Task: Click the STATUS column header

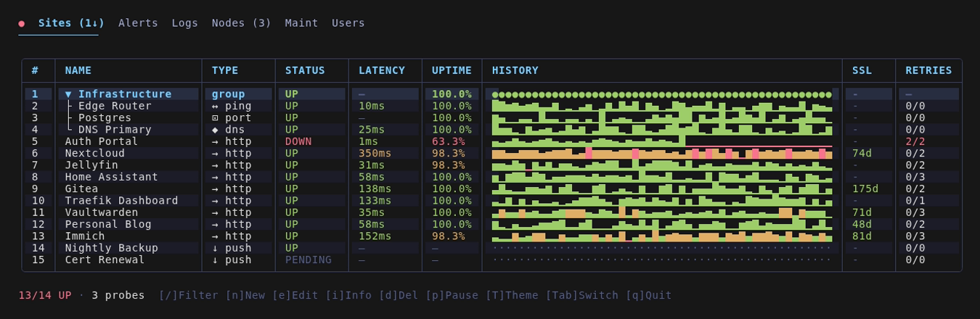Action: (x=305, y=70)
